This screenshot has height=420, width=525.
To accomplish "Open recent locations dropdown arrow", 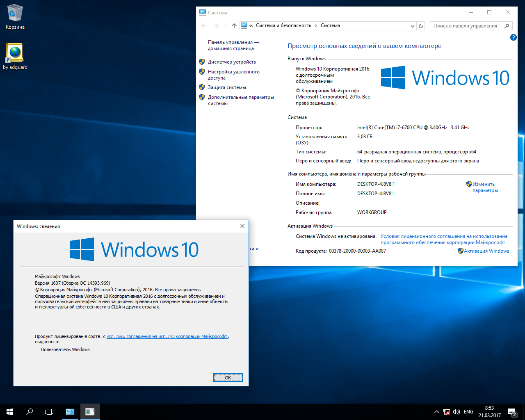I will click(x=226, y=26).
